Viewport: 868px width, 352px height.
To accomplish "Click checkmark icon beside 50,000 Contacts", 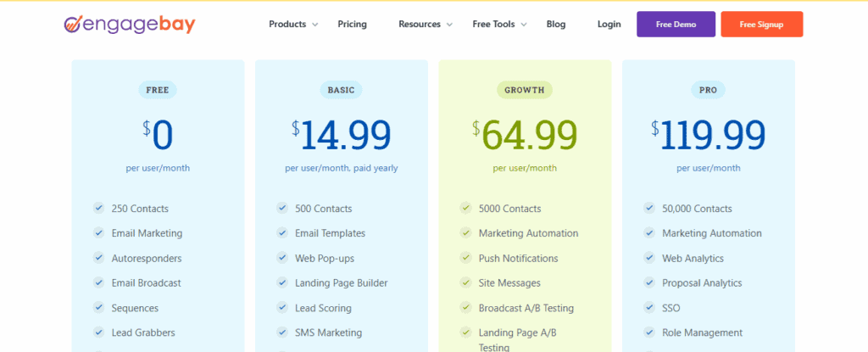I will [649, 209].
